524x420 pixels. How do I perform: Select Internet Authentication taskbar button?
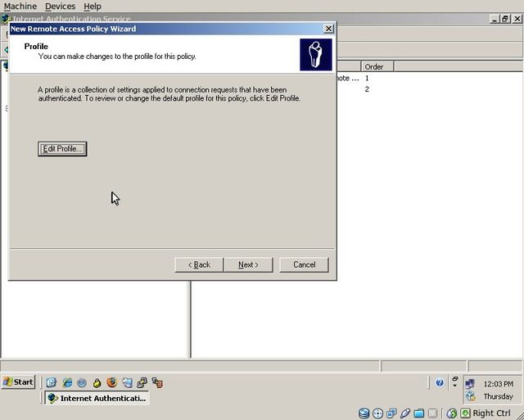tap(96, 398)
